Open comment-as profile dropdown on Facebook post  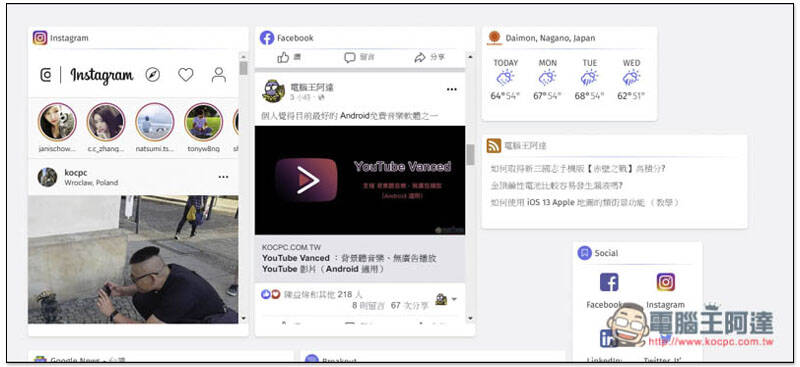coord(446,299)
